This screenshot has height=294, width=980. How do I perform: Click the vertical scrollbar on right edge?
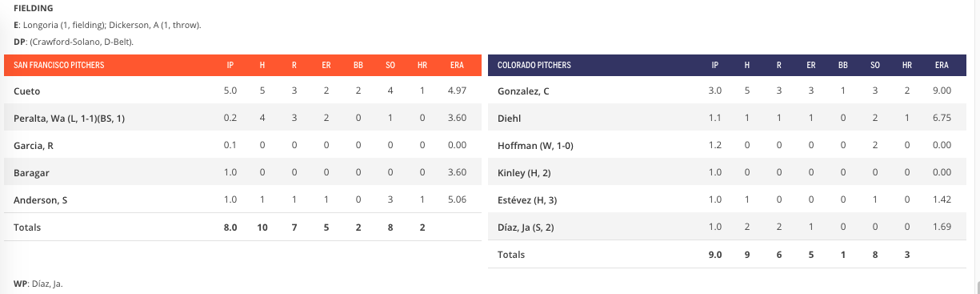click(976, 147)
